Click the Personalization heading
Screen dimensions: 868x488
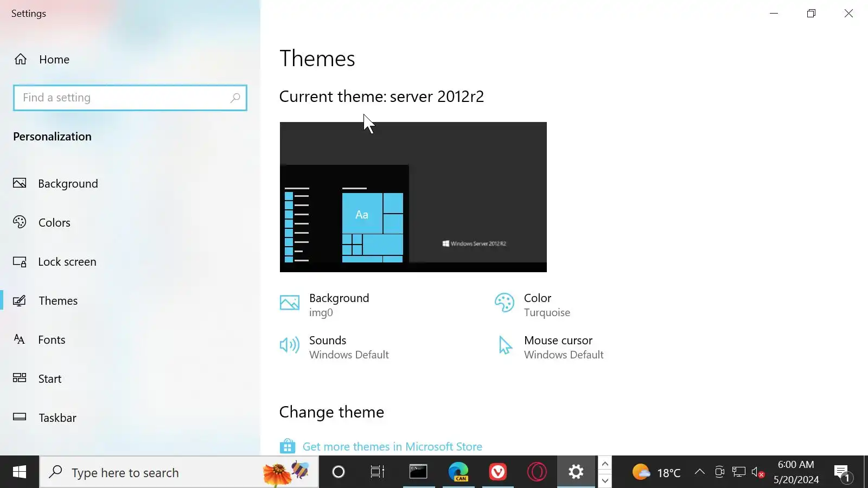click(52, 136)
